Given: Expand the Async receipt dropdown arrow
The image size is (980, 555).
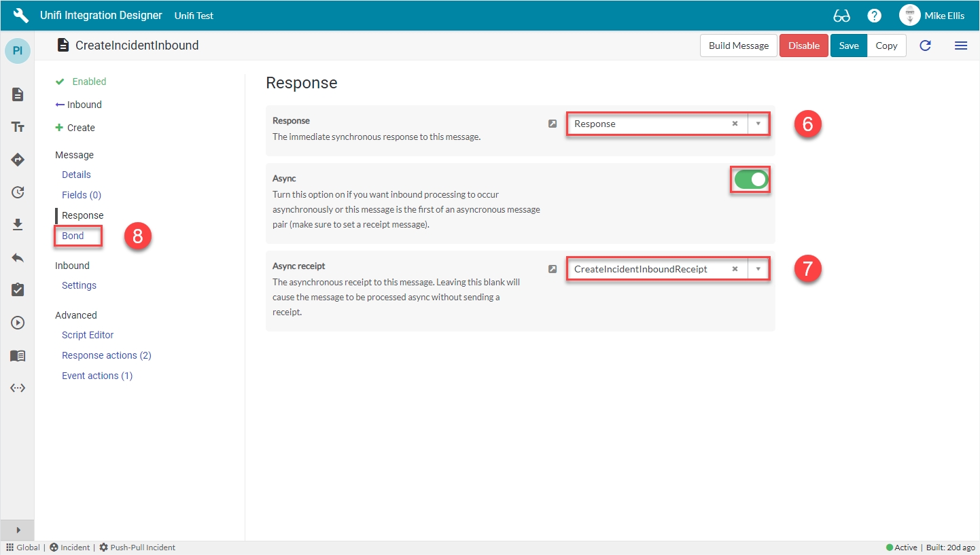Looking at the screenshot, I should click(x=758, y=269).
